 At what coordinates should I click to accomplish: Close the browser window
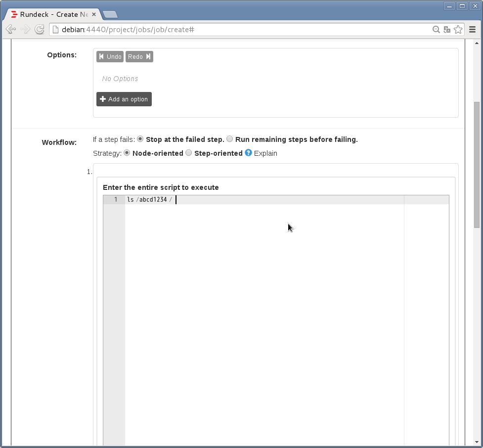point(475,6)
